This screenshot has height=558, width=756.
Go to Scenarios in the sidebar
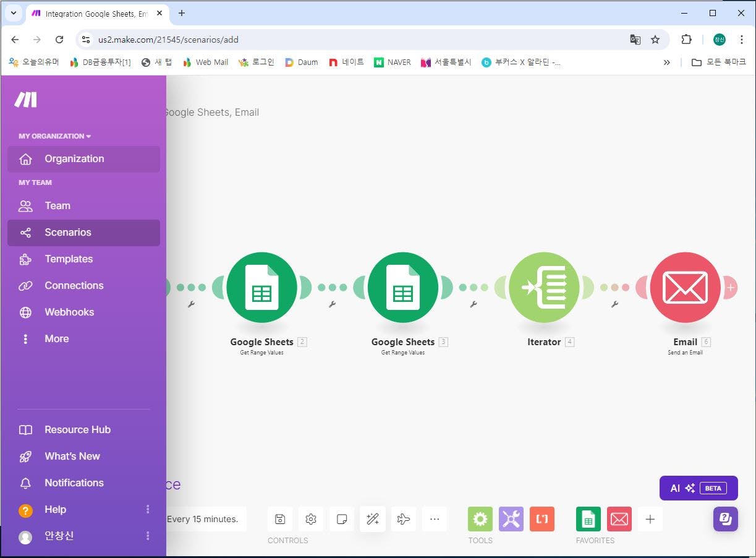(83, 233)
